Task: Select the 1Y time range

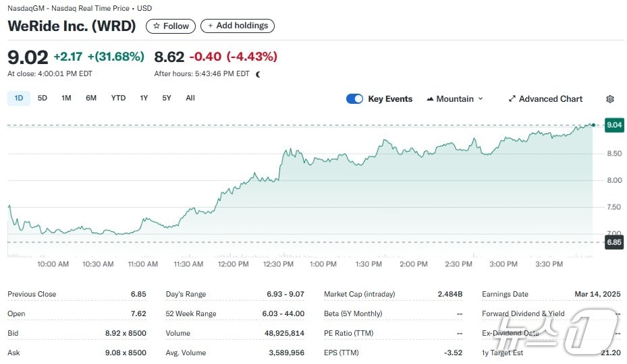Action: [x=144, y=98]
